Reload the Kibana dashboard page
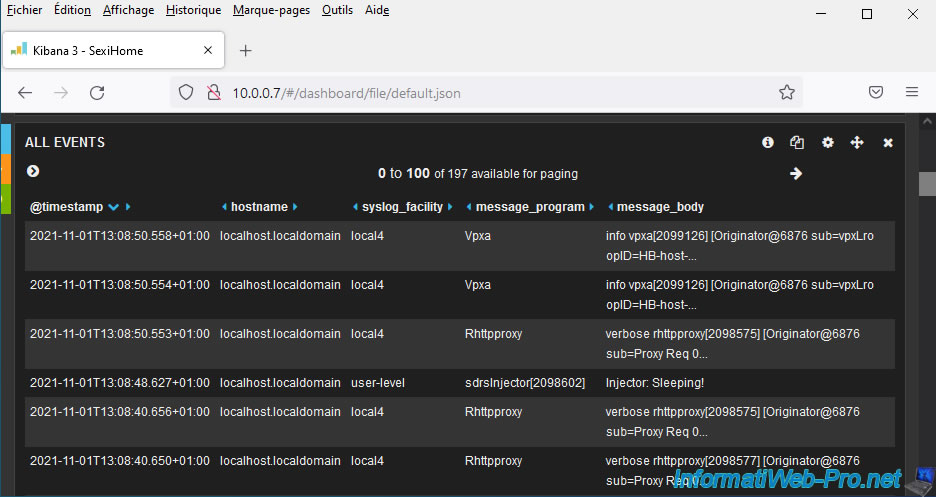This screenshot has width=936, height=497. click(97, 92)
